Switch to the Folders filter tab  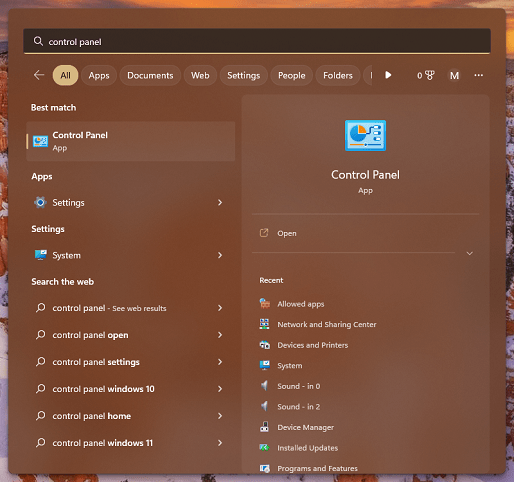coord(338,75)
